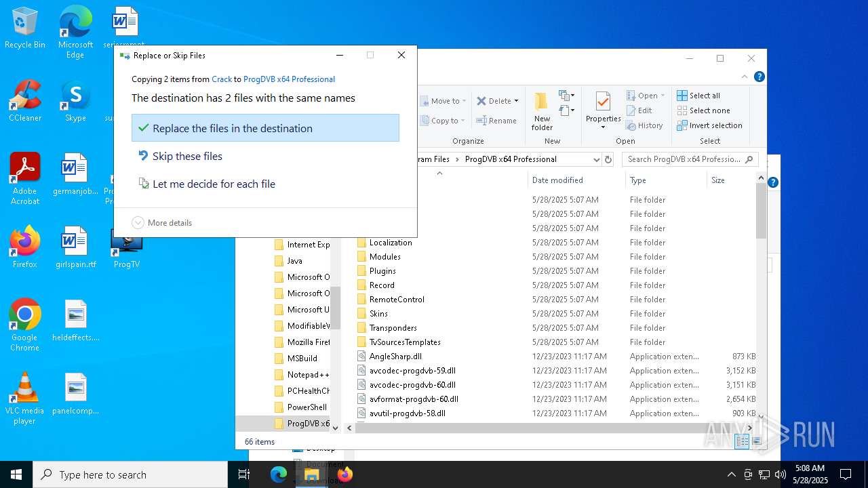The height and width of the screenshot is (488, 868).
Task: Switch to Details view icon
Action: pos(743,441)
